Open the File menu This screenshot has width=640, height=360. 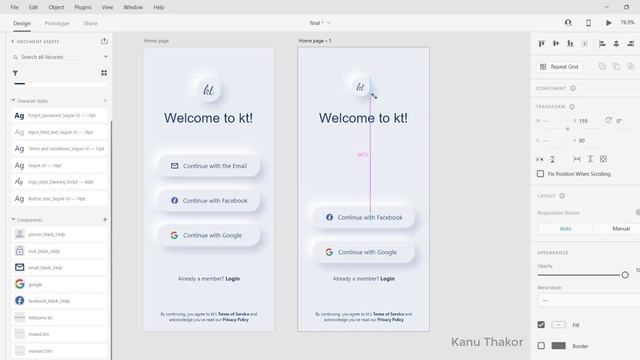click(14, 7)
